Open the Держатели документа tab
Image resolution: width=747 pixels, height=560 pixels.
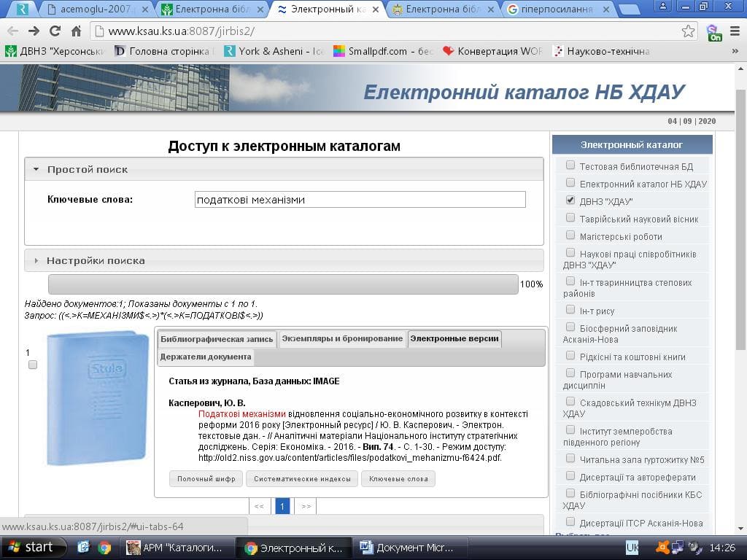(x=205, y=357)
